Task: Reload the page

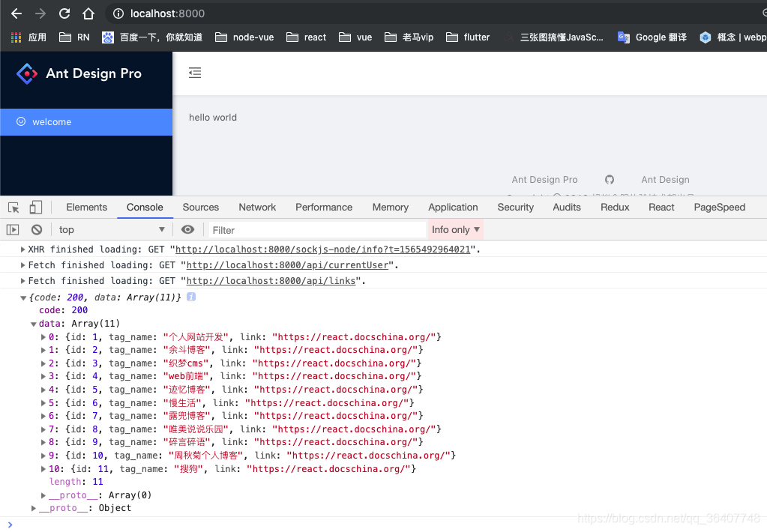Action: [x=64, y=13]
